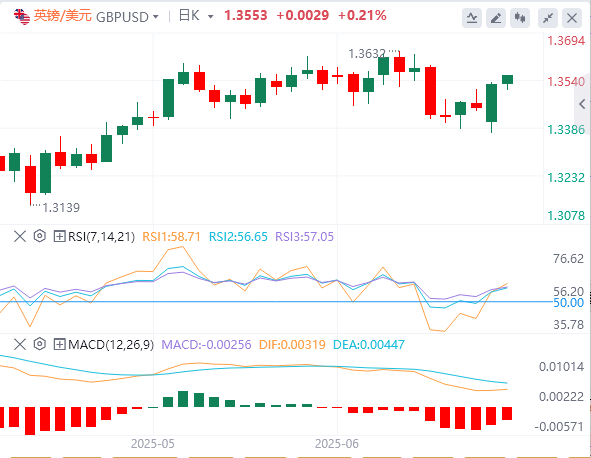Viewport: 591px width, 458px height.
Task: Click the DIF:0.00319 value
Action: pyautogui.click(x=292, y=345)
